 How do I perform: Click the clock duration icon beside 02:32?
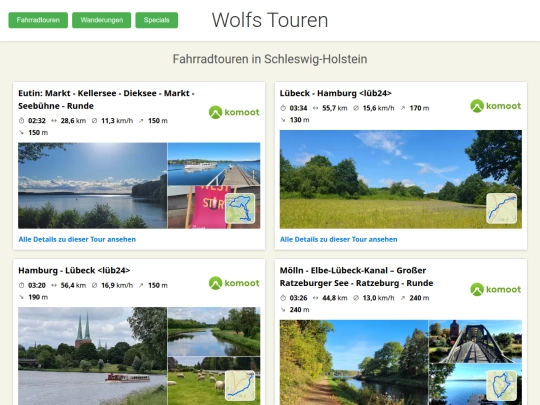point(21,121)
